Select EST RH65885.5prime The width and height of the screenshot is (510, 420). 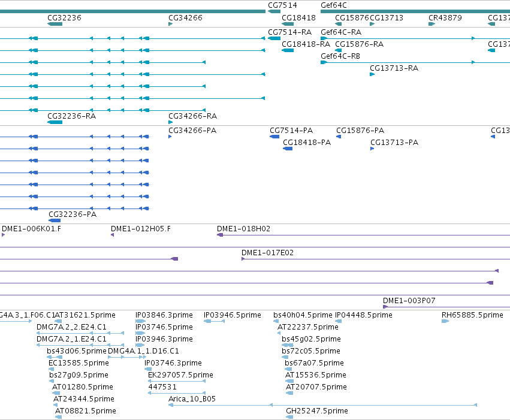click(x=472, y=315)
